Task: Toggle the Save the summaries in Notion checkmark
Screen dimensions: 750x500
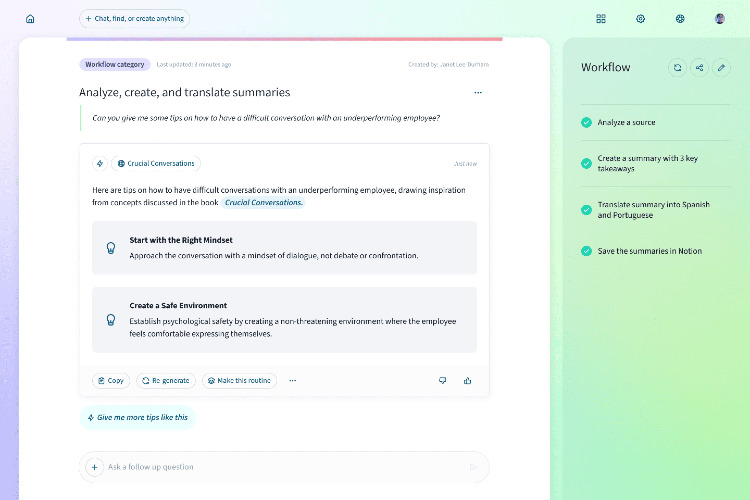Action: coord(586,251)
